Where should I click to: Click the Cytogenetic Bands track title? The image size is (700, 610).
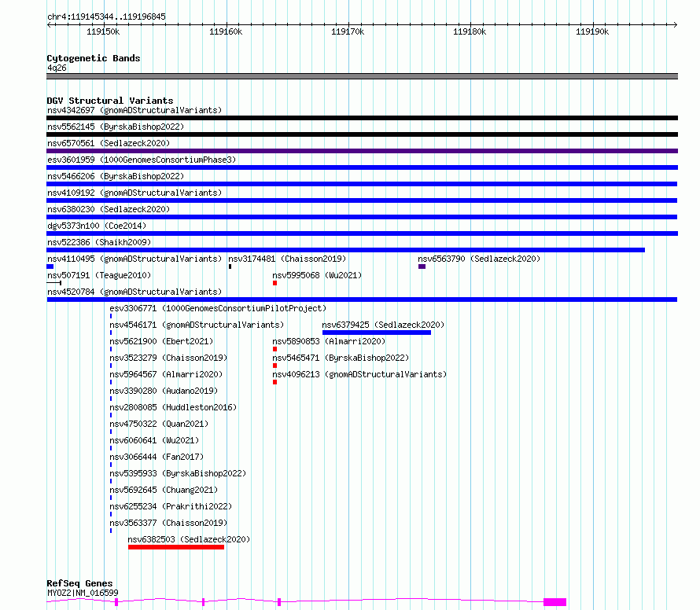pyautogui.click(x=94, y=58)
